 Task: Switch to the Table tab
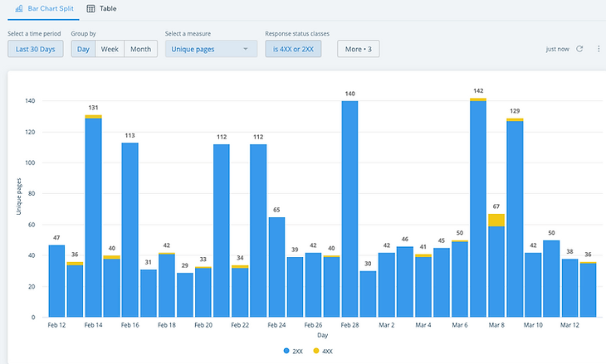point(101,8)
